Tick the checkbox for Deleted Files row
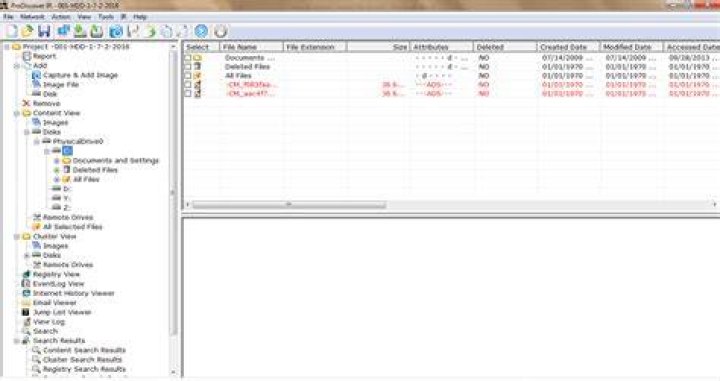720x381 pixels. pyautogui.click(x=188, y=67)
